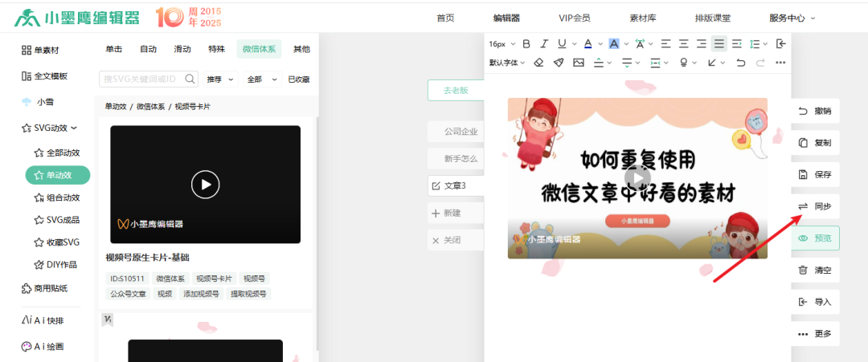Open the 默认字体 font family dropdown
Image resolution: width=868 pixels, height=362 pixels.
(506, 63)
